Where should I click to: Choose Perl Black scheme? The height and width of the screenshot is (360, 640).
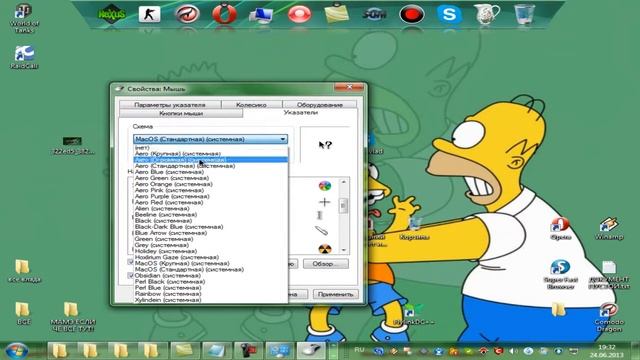[211, 282]
